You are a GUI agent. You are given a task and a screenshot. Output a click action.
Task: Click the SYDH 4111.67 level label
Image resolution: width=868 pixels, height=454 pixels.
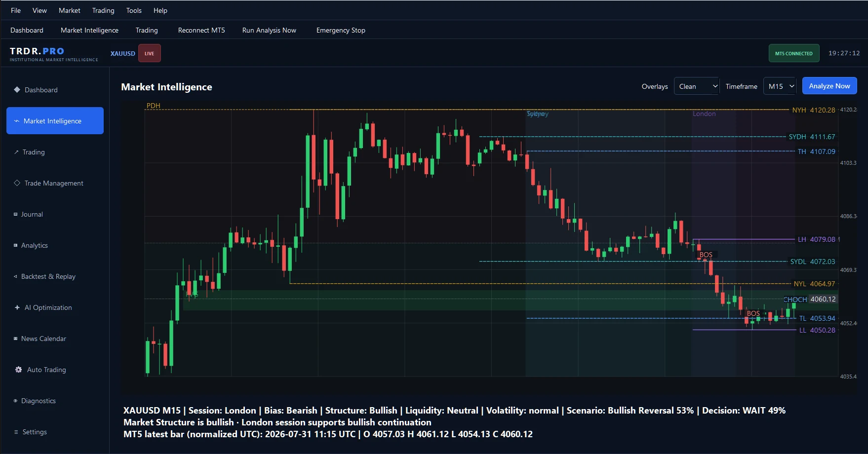pyautogui.click(x=812, y=137)
